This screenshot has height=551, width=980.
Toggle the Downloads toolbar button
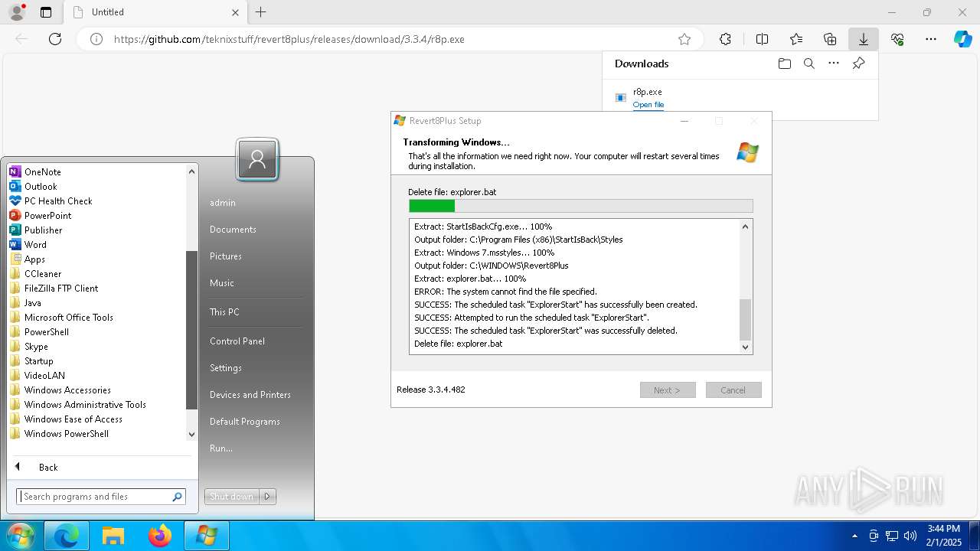click(863, 39)
